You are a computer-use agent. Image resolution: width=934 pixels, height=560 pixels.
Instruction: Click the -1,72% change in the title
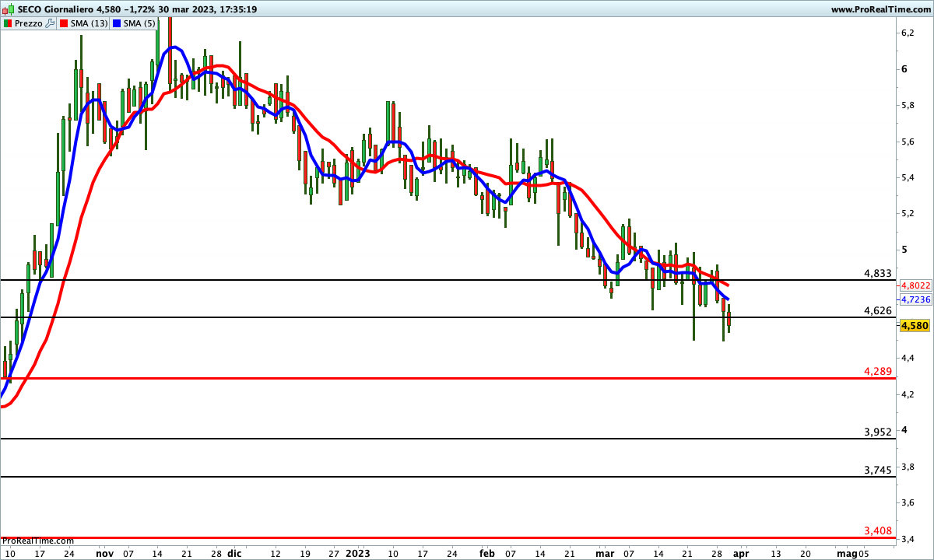(x=140, y=9)
